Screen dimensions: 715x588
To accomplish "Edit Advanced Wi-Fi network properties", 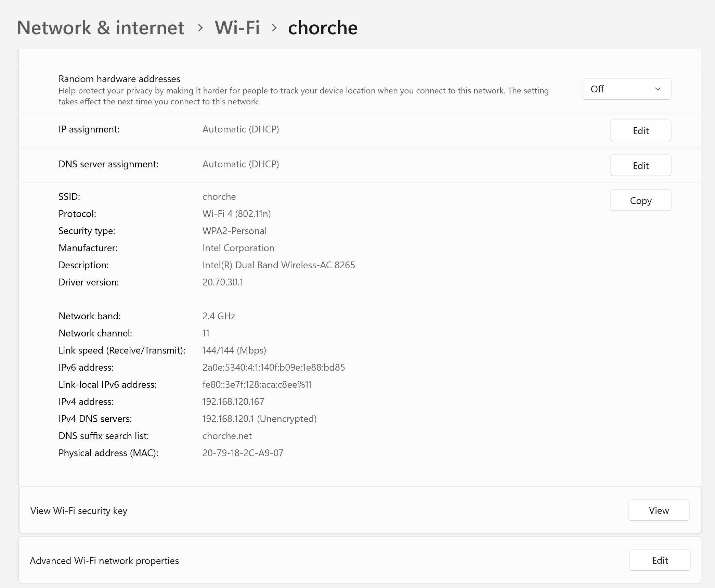I will [660, 560].
